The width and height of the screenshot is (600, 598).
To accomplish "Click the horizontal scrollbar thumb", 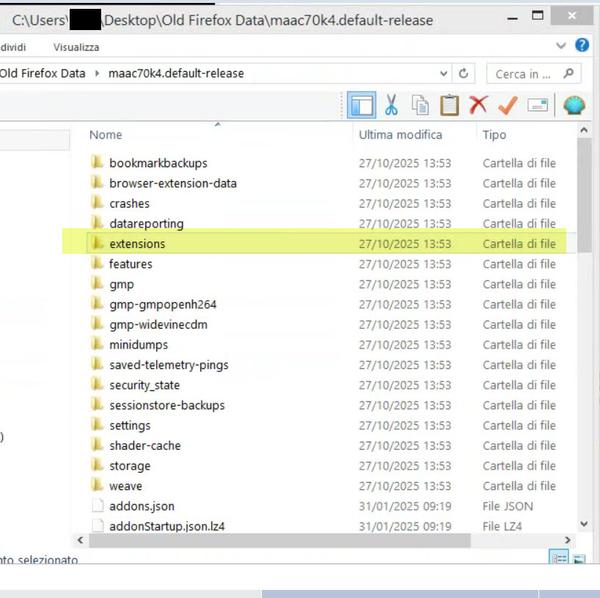I will (x=279, y=540).
